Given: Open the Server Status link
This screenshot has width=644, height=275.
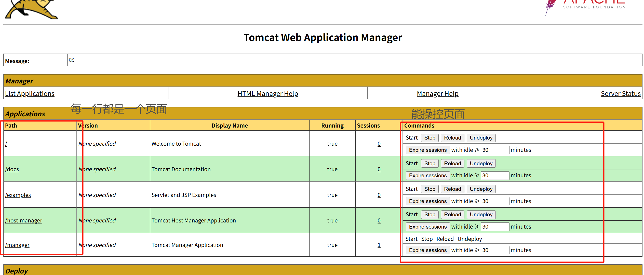Looking at the screenshot, I should (621, 94).
